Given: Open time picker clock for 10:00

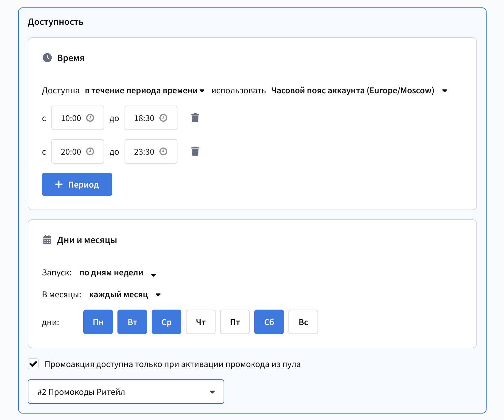Looking at the screenshot, I should [90, 118].
